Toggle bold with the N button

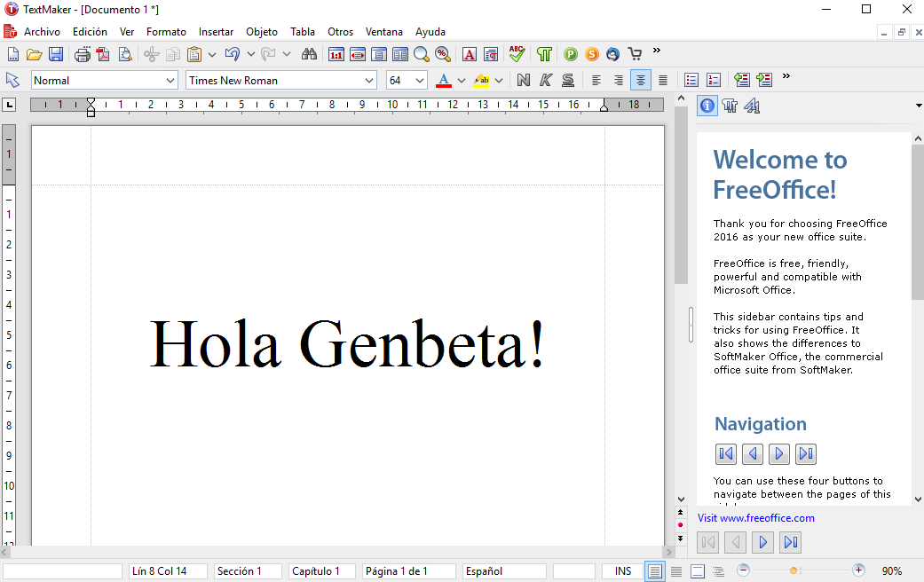[524, 80]
